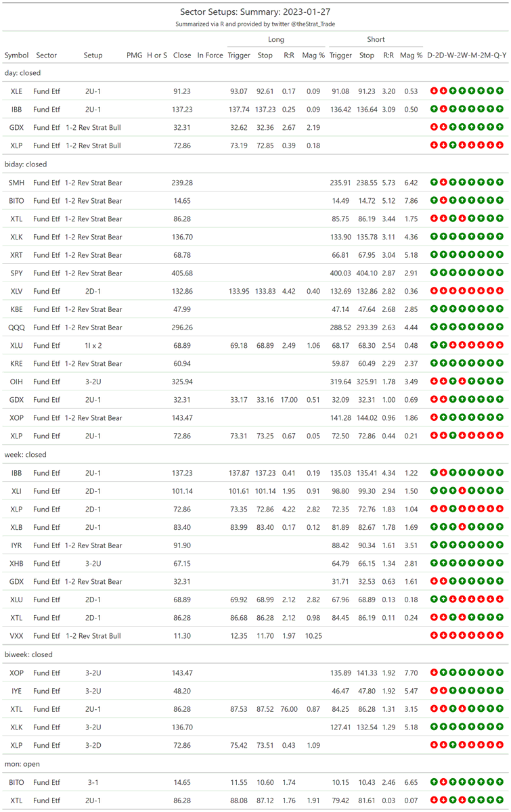Click the 400.03 short trigger value
The height and width of the screenshot is (812, 511).
(x=340, y=273)
